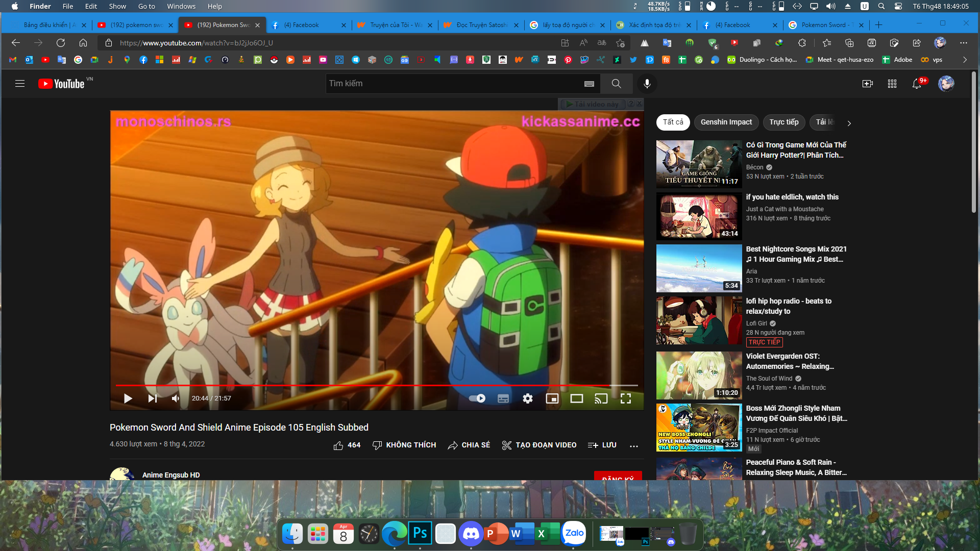Add this page to favorites
The image size is (980, 551).
(x=620, y=43)
